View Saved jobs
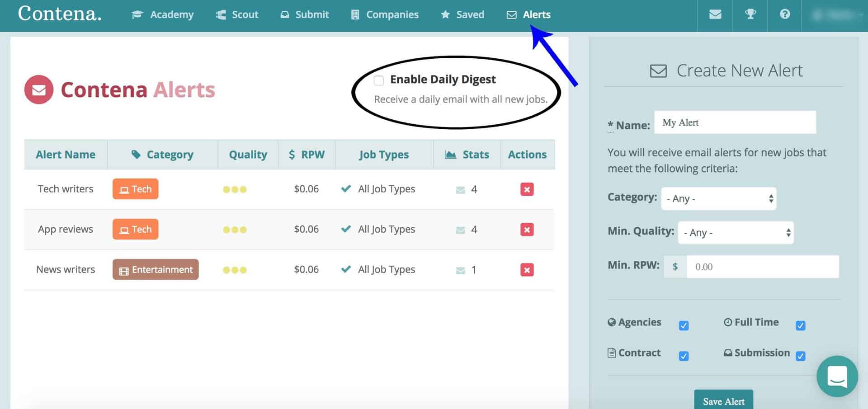Viewport: 868px width, 409px height. [462, 14]
